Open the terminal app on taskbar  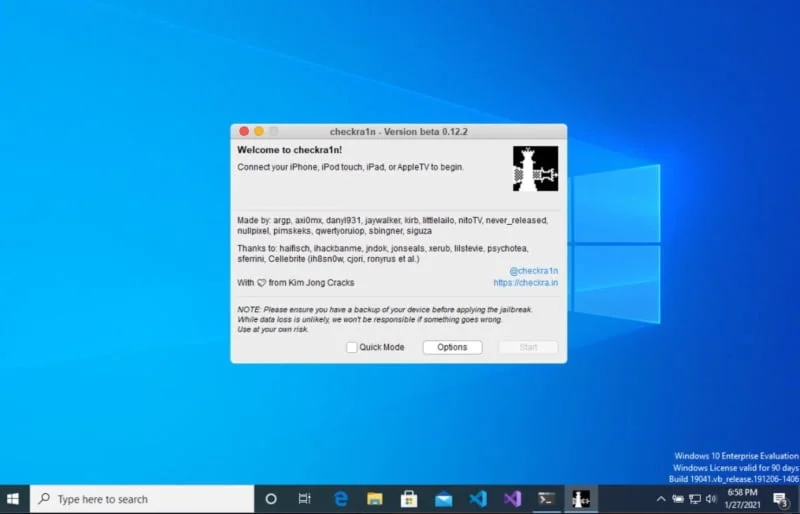coord(546,499)
